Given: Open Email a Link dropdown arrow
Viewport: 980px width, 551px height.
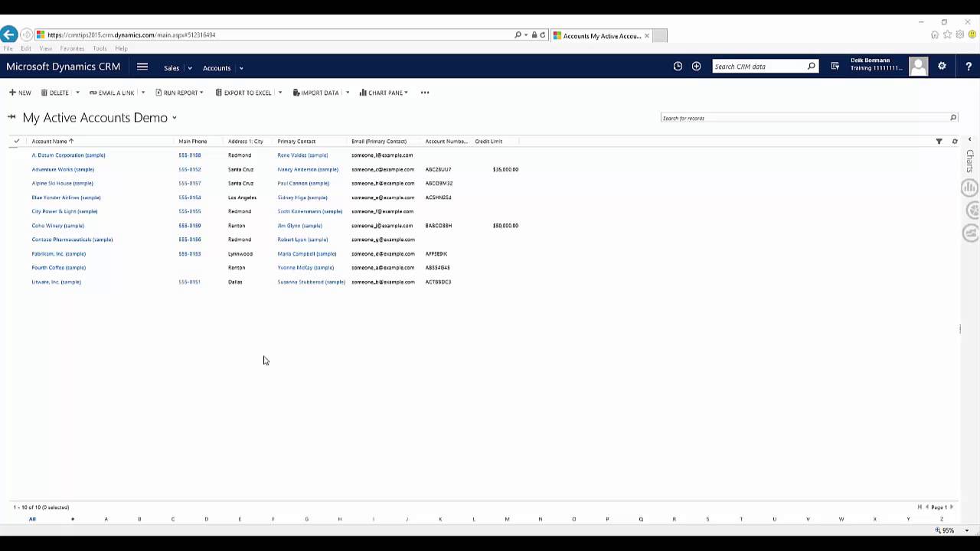Looking at the screenshot, I should 143,93.
